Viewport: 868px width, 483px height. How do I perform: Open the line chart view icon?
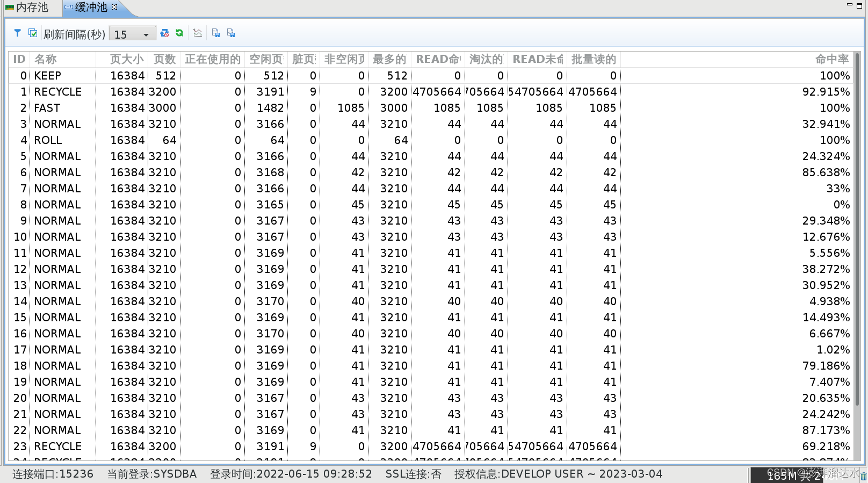point(198,33)
